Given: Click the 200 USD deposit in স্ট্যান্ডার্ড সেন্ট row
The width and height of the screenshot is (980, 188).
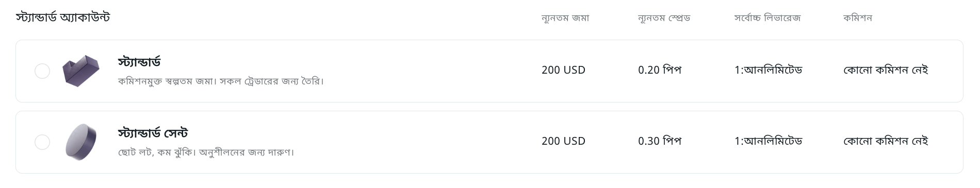Looking at the screenshot, I should 563,141.
